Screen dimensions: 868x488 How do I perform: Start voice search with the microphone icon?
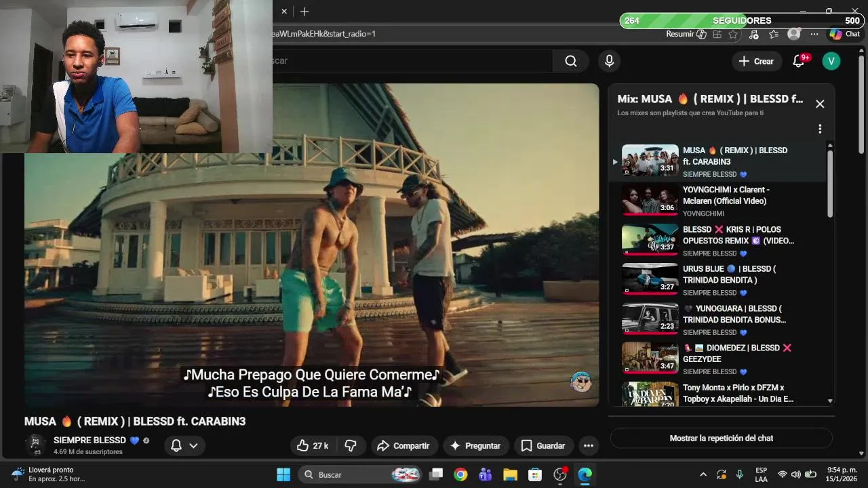[609, 61]
